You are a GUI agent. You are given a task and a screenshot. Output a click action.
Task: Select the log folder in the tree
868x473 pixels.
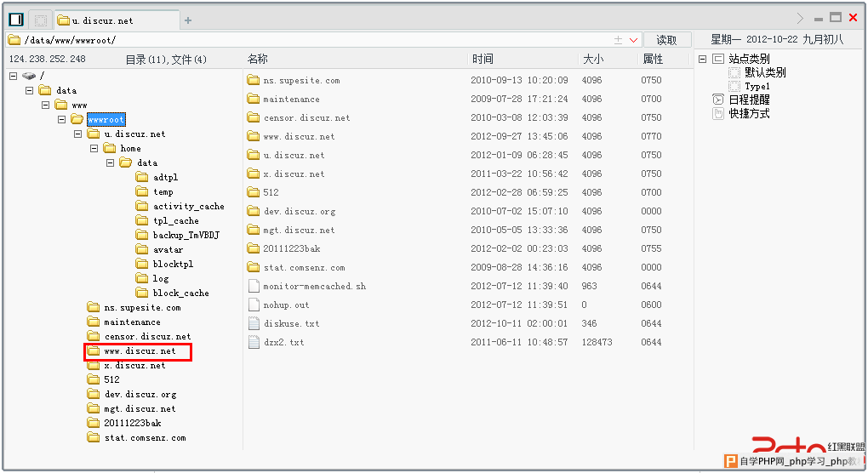[161, 278]
